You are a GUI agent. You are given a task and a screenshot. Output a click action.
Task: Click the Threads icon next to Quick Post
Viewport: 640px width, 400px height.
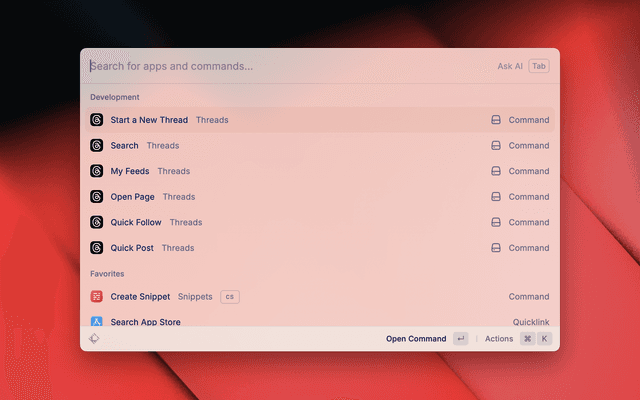click(x=97, y=248)
